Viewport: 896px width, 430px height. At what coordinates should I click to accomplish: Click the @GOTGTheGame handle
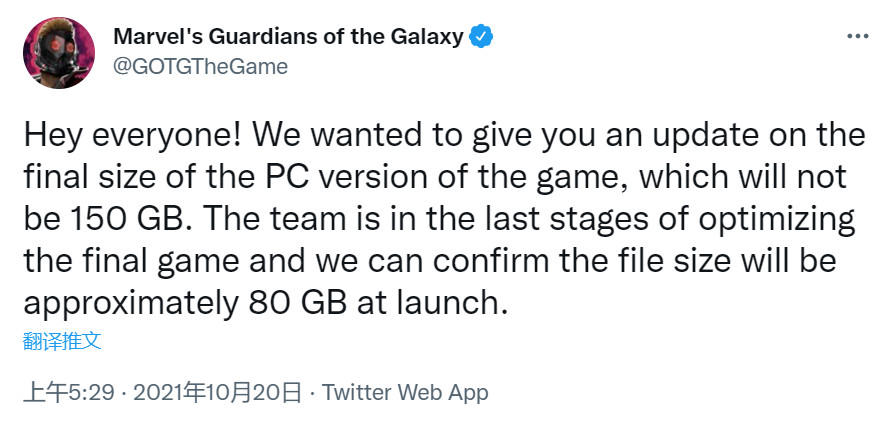point(200,67)
